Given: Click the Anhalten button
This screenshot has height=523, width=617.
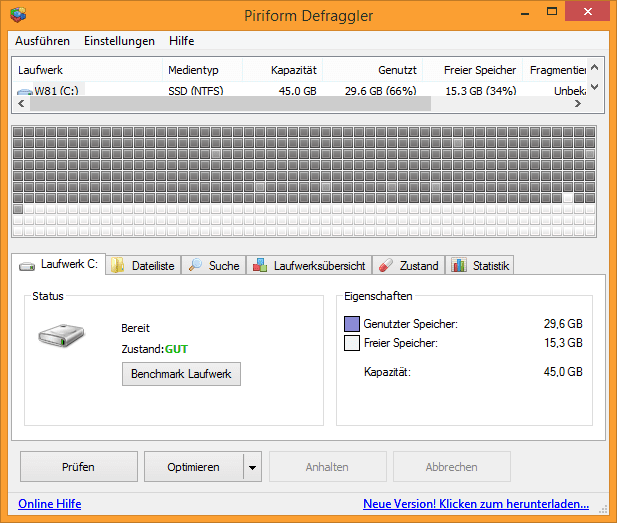Looking at the screenshot, I should 327,467.
